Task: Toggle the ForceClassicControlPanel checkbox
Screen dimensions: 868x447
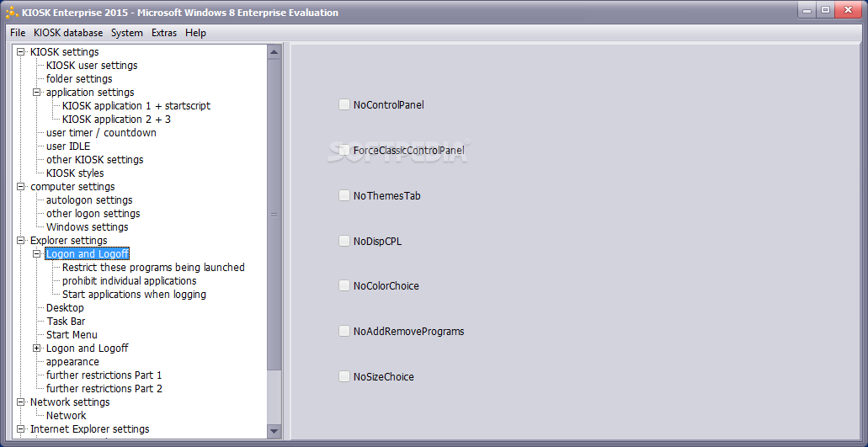Action: tap(343, 150)
